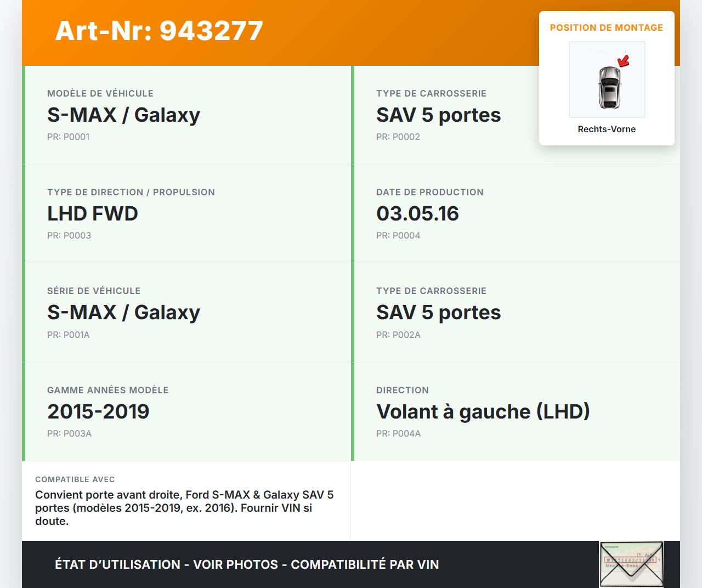
Task: Click the COMPATIBLE AVEC label
Action: pyautogui.click(x=75, y=479)
